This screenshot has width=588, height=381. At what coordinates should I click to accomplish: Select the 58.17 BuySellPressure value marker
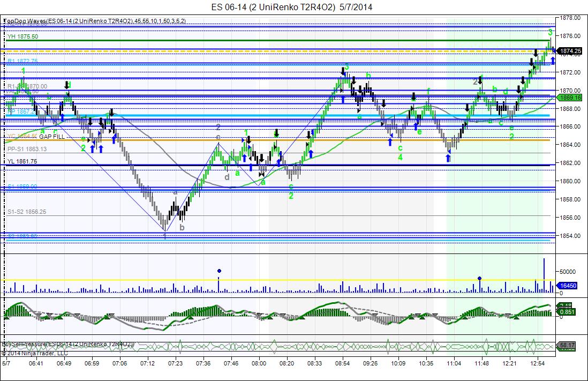pos(567,345)
